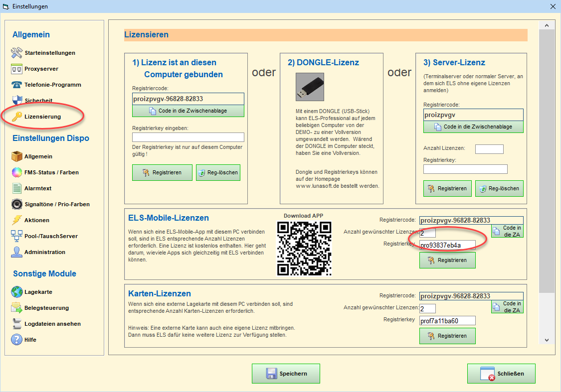The image size is (561, 392).
Task: Click the Aktionen lightning icon
Action: coord(17,220)
